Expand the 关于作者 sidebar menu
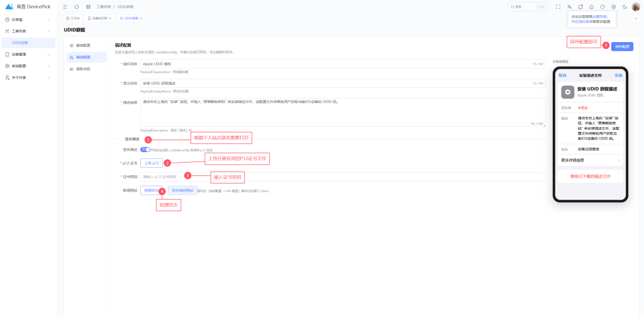The height and width of the screenshot is (316, 644). (28, 77)
